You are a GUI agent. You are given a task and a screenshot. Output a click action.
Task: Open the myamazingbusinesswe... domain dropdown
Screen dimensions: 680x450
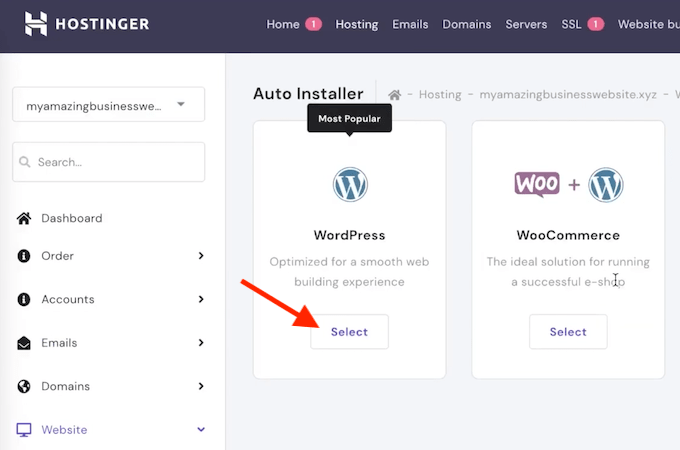tap(108, 104)
